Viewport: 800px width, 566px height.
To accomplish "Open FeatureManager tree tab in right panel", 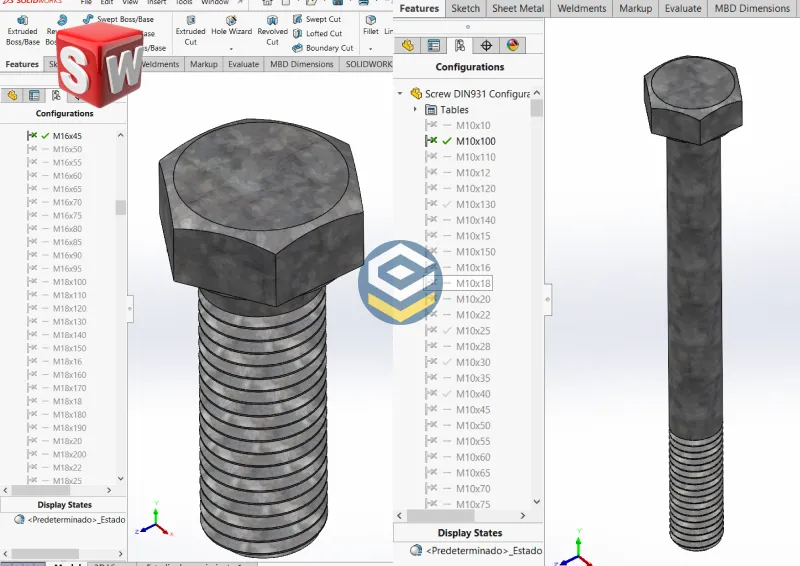I will [x=408, y=45].
